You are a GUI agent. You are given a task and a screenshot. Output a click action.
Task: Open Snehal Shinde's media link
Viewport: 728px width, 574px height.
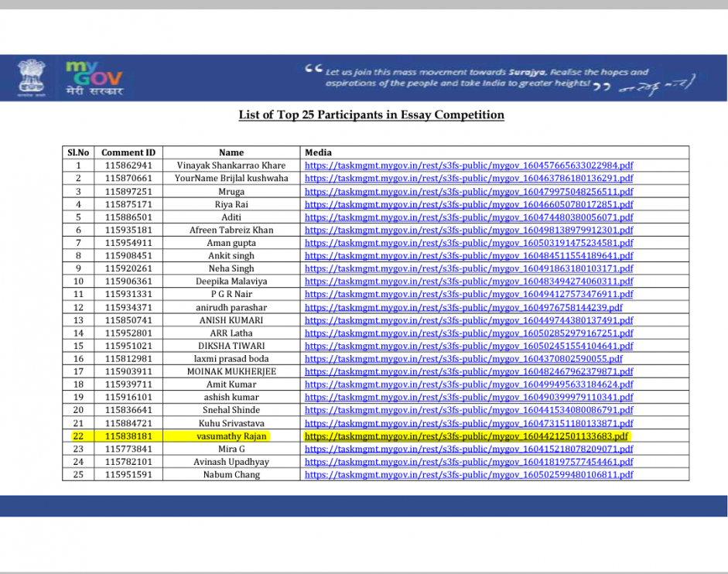[468, 411]
